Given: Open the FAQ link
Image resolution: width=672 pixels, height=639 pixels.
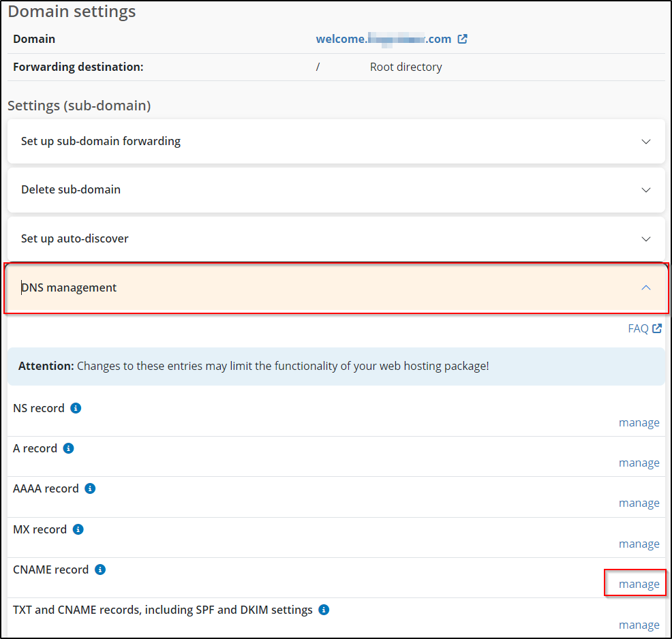Looking at the screenshot, I should coord(638,328).
